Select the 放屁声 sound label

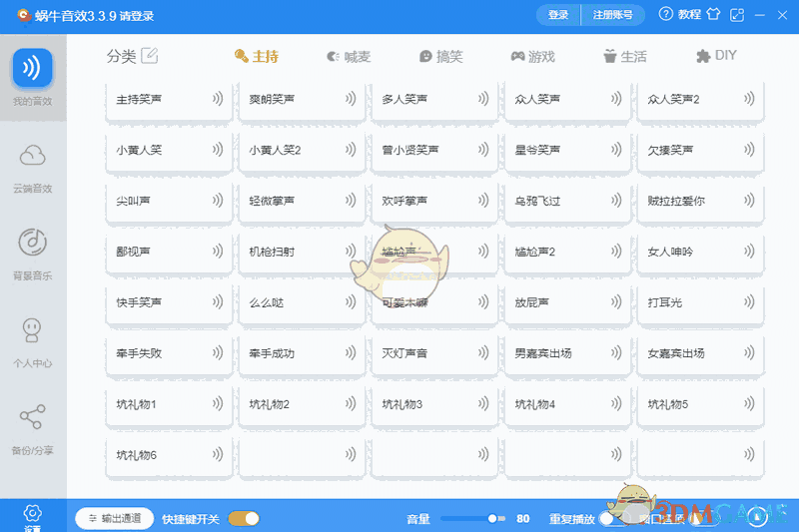531,302
